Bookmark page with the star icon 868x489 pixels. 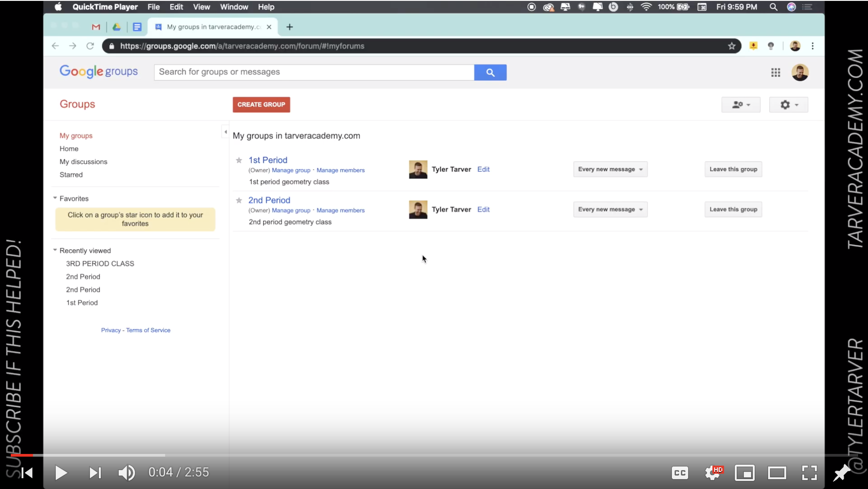(731, 46)
